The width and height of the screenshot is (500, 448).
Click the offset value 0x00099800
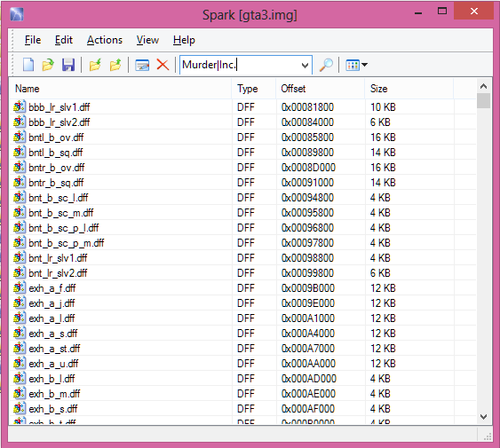307,273
